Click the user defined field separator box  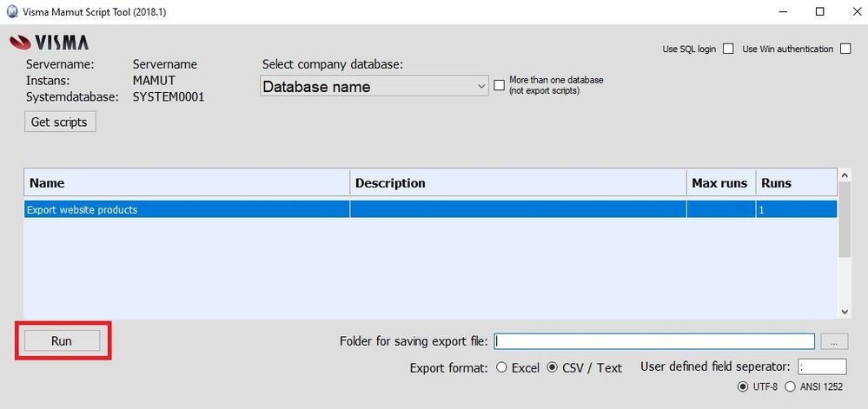(x=822, y=366)
